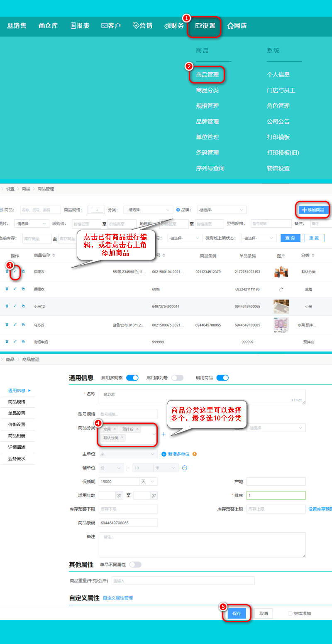Image resolution: width=332 pixels, height=644 pixels.
Task: Click the 排序 input field
Action: tap(276, 495)
